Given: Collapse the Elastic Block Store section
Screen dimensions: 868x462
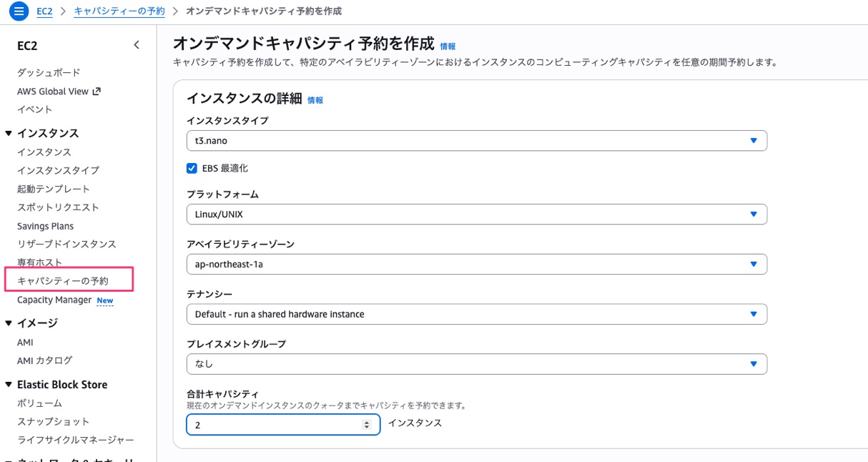Looking at the screenshot, I should (9, 385).
